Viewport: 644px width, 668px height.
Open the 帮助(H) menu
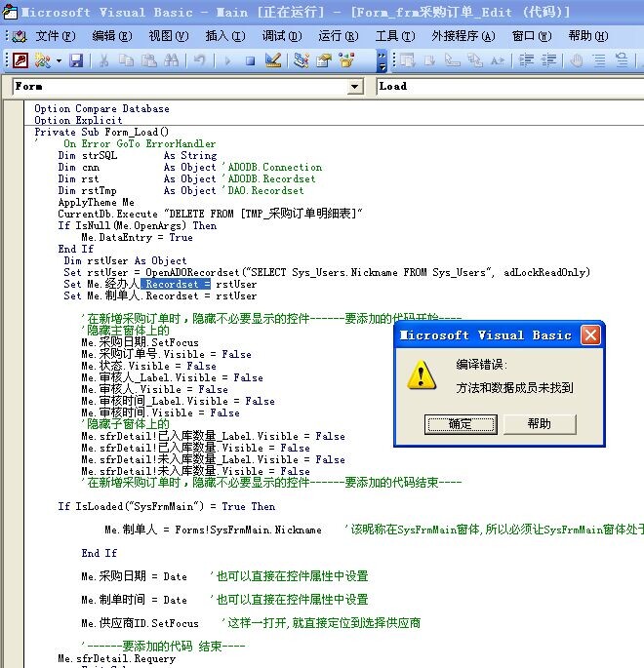(x=588, y=36)
